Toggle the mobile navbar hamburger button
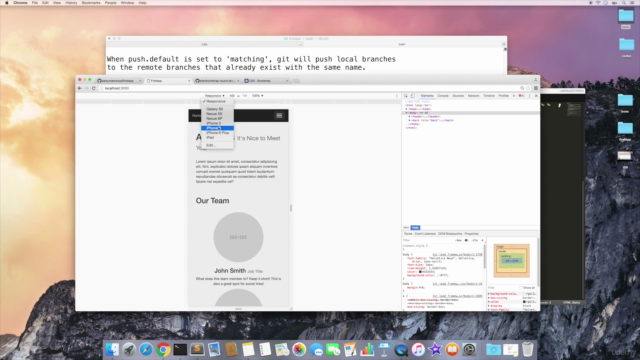The height and width of the screenshot is (360, 640). [x=279, y=116]
